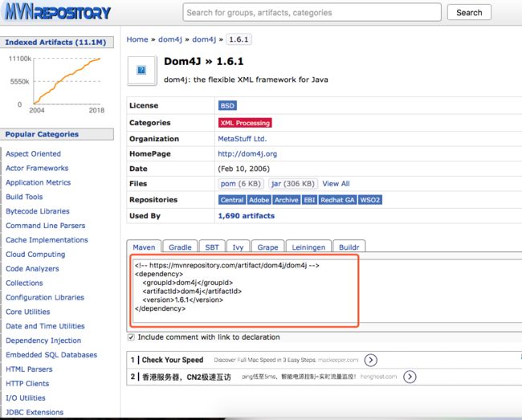Focus the groups, artifacts search field
The image size is (522, 420).
(x=312, y=13)
